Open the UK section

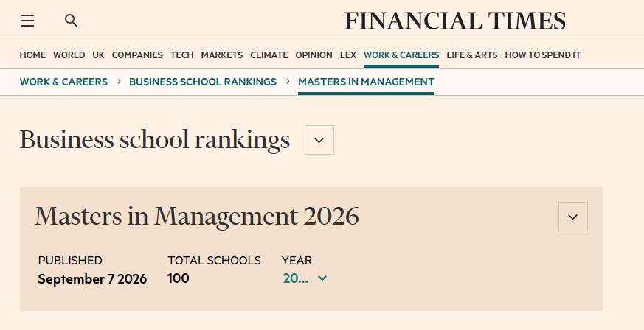(x=99, y=55)
